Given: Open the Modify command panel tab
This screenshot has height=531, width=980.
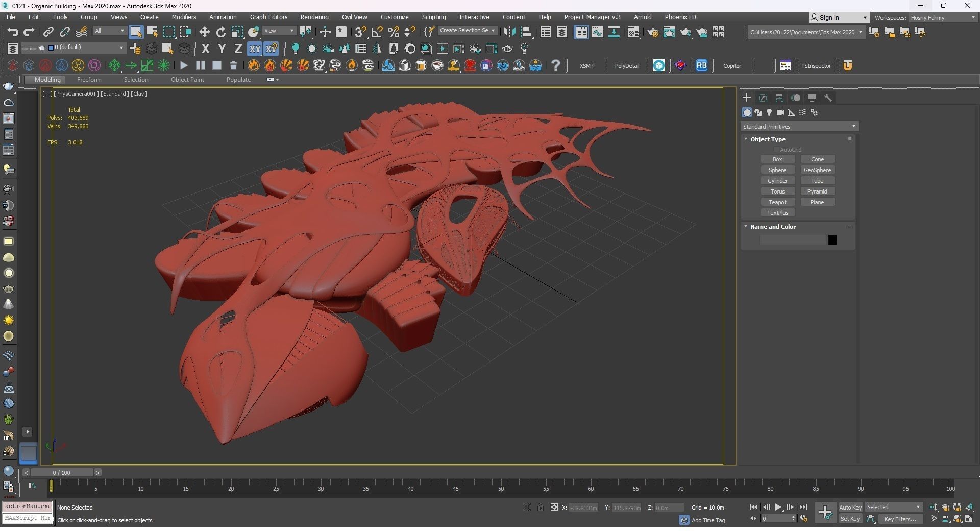Looking at the screenshot, I should click(x=763, y=98).
